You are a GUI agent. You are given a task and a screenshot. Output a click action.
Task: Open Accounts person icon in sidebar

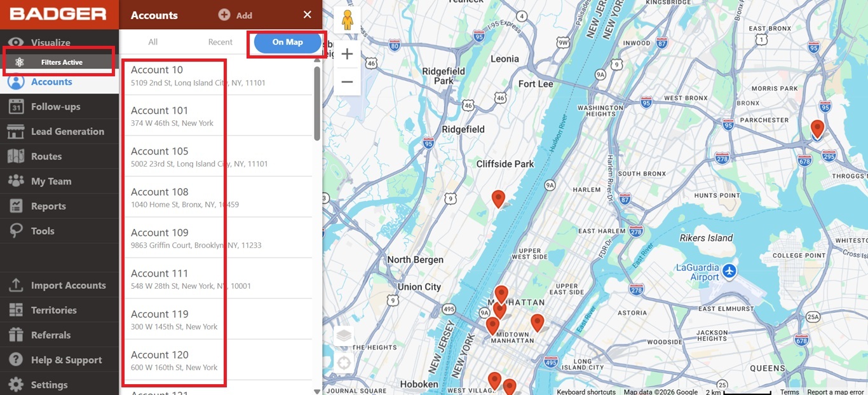[x=16, y=81]
